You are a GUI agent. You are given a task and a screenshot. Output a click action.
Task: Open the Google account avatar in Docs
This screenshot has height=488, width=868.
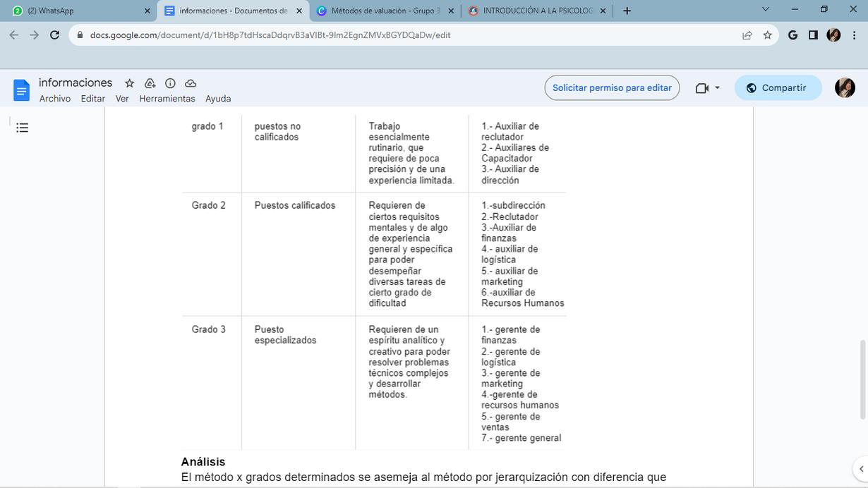point(845,87)
